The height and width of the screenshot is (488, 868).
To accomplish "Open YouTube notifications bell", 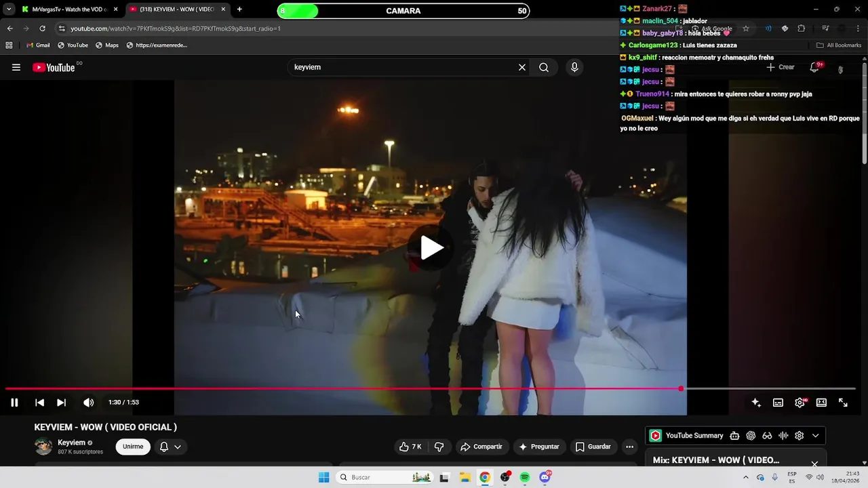I will coord(814,67).
